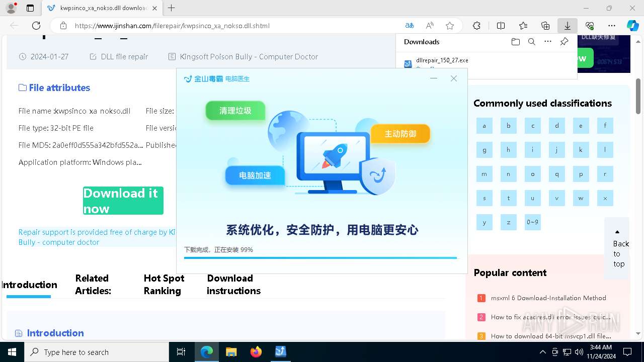Close the Kingsoft installer dialog

454,78
